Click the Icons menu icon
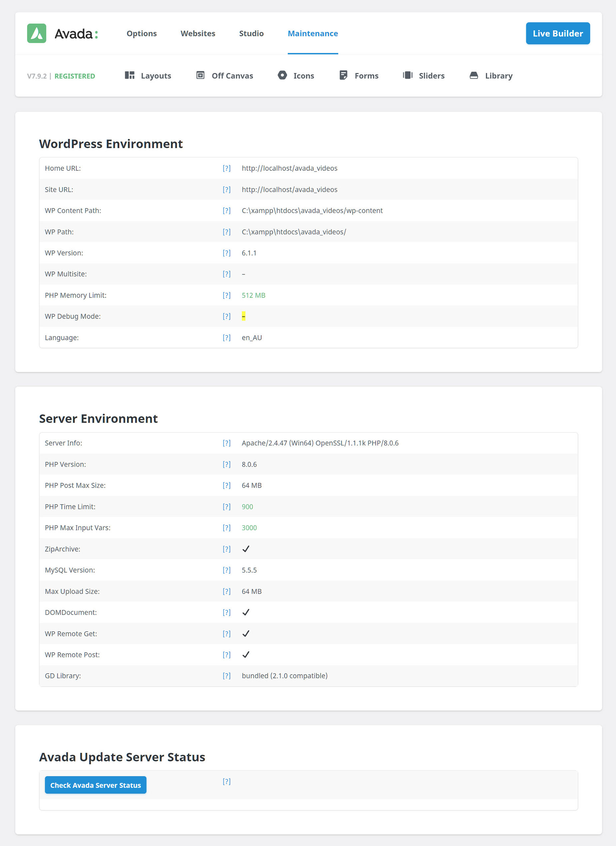Screen dimensions: 616x846 tap(282, 75)
